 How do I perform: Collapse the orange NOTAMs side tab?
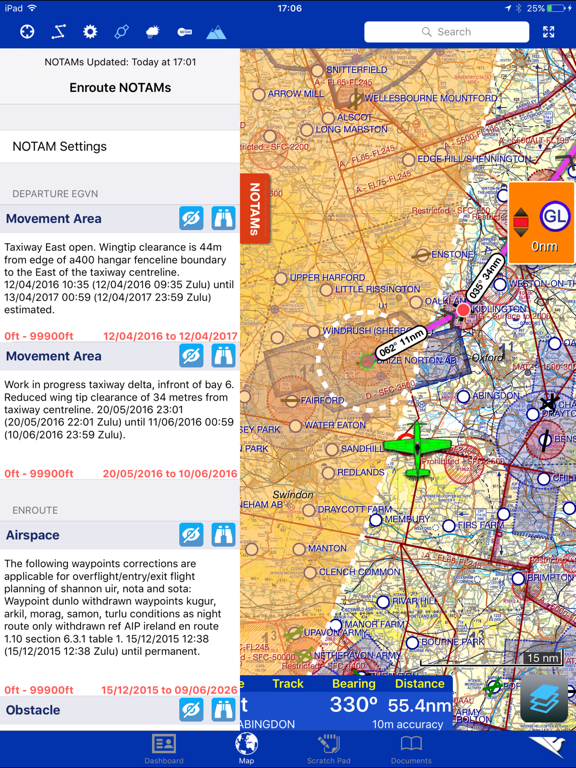point(255,209)
